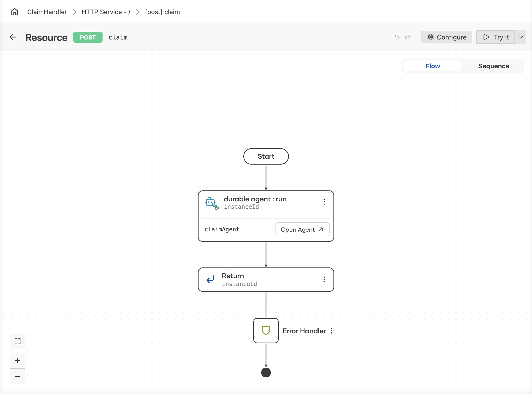This screenshot has height=394, width=532.
Task: Click instanceId under Return
Action: coord(239,284)
